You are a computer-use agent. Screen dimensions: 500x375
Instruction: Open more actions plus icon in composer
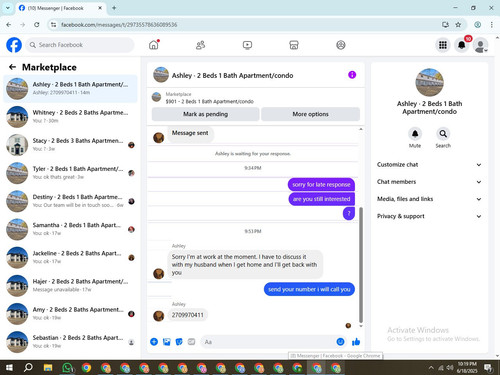click(x=154, y=342)
